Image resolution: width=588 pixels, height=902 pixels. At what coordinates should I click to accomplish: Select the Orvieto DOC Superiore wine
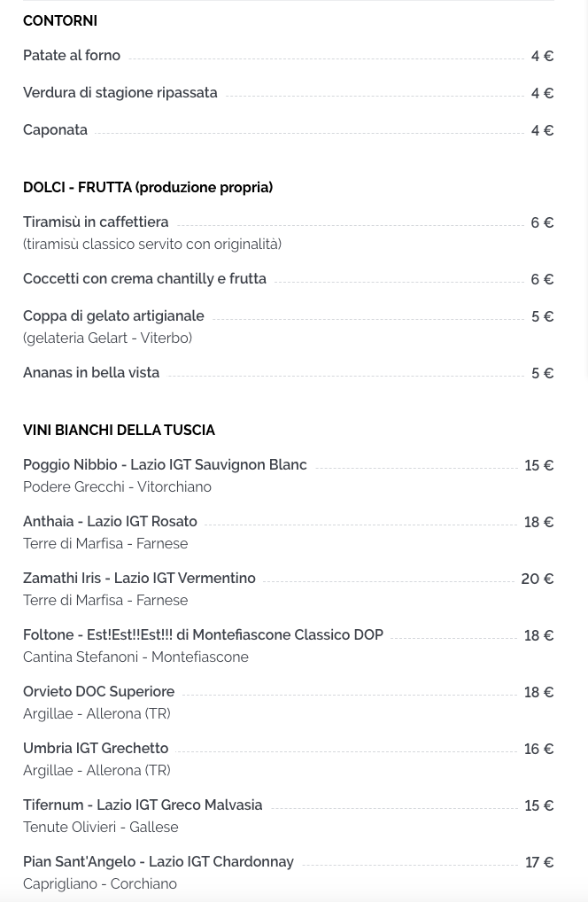[99, 691]
